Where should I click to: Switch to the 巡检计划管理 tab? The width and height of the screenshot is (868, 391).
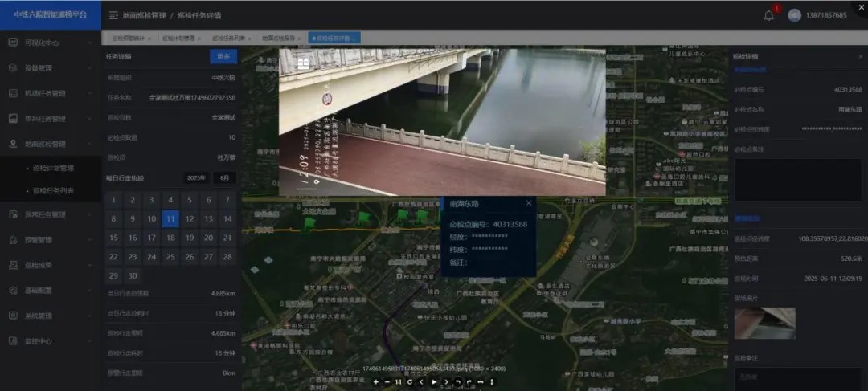[178, 38]
